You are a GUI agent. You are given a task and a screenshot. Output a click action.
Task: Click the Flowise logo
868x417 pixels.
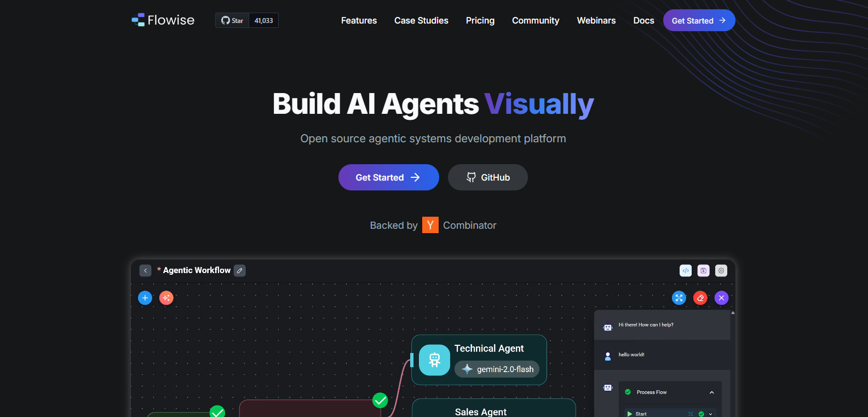(163, 20)
